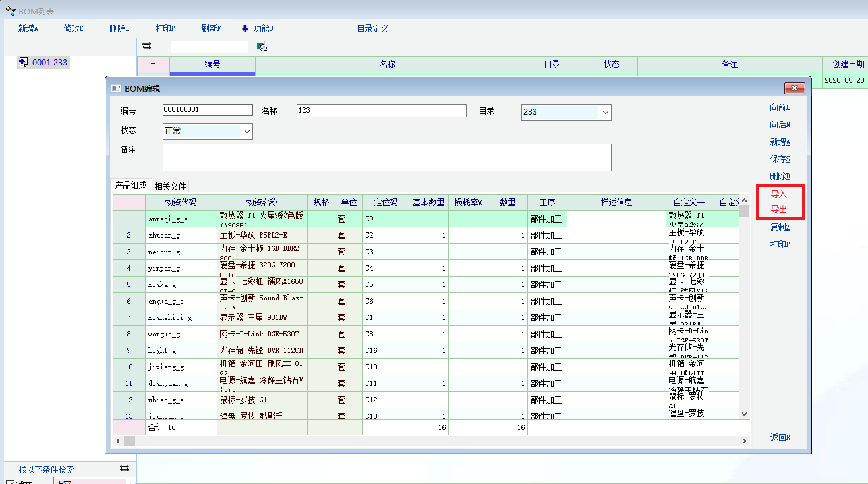Click the minus collapse cell in the component grid header
Image resolution: width=868 pixels, height=484 pixels.
[129, 202]
